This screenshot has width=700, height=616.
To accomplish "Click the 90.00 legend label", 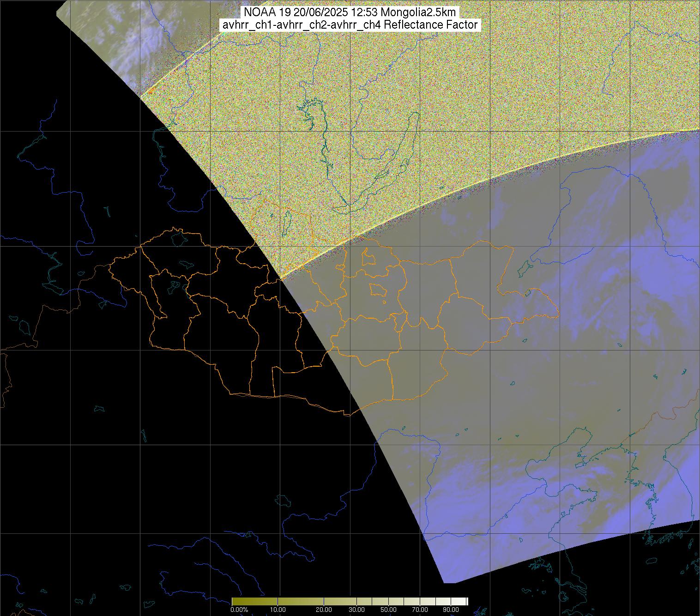I will pyautogui.click(x=451, y=610).
